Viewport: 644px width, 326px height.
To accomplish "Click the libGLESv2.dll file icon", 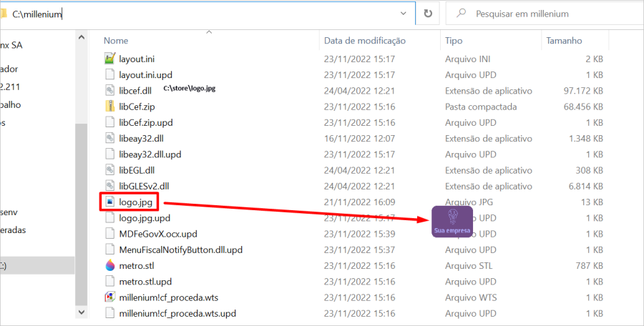I will click(109, 186).
